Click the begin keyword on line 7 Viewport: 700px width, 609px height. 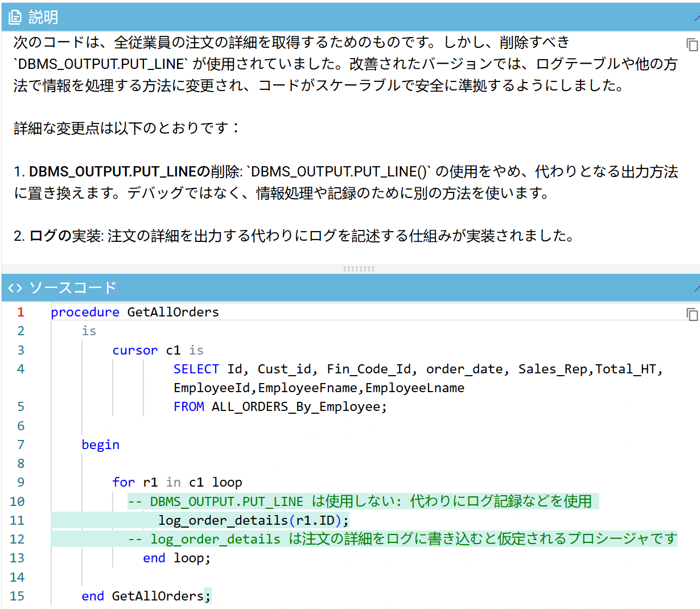point(100,445)
